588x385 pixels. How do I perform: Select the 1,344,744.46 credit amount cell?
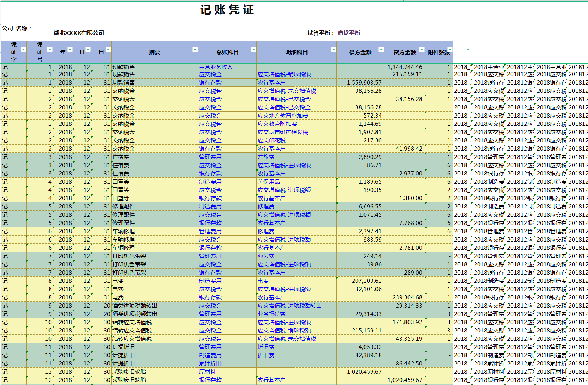404,66
